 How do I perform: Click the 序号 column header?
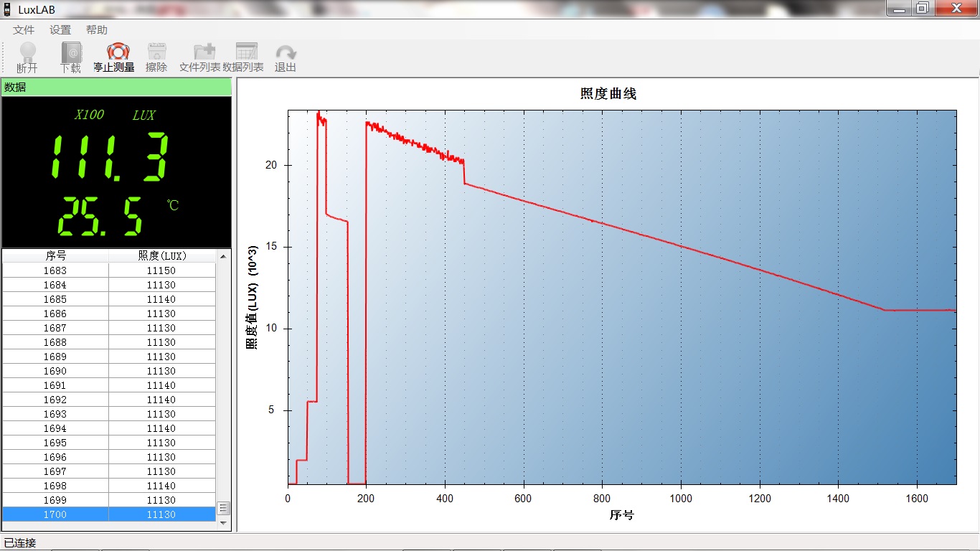coord(56,256)
